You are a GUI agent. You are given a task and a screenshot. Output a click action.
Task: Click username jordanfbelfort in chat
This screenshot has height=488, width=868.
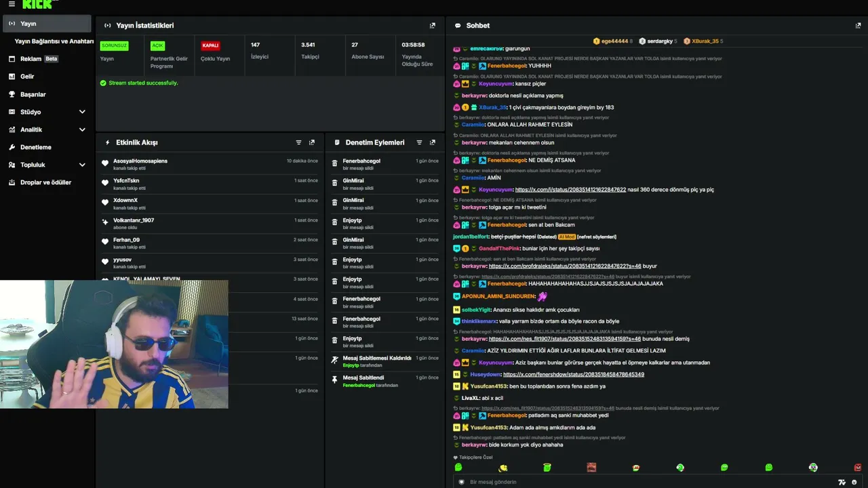[x=471, y=237]
